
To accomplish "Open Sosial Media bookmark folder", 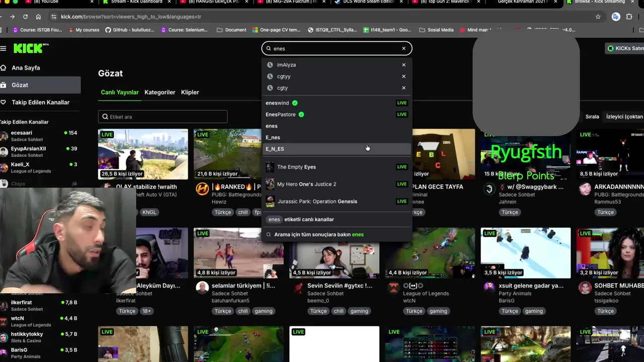I will 436,30.
